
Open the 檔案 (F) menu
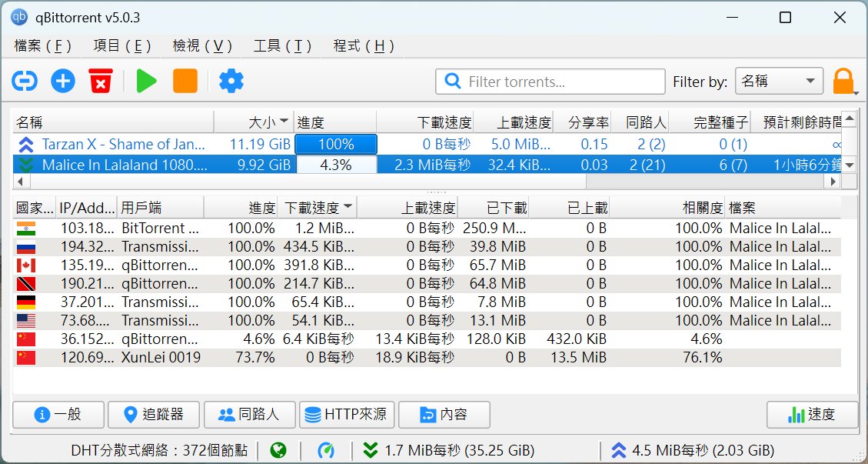[43, 46]
